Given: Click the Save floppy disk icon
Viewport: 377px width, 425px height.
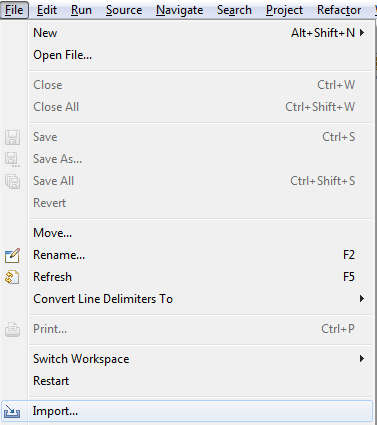Looking at the screenshot, I should [12, 137].
